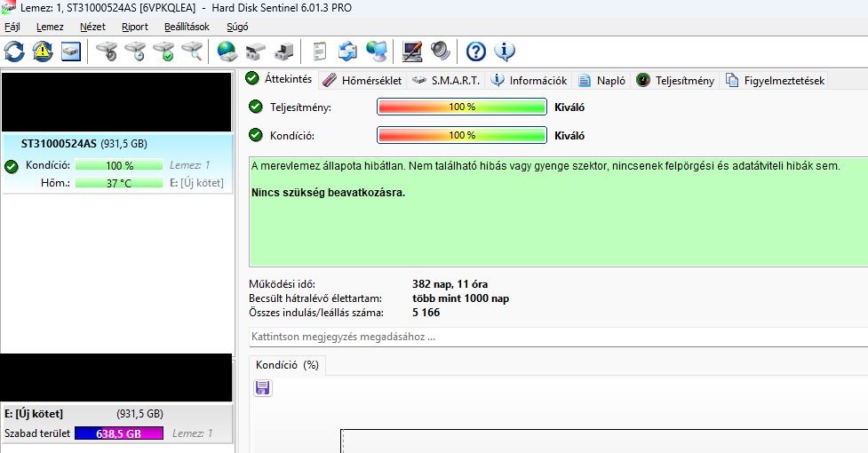
Task: Start the disk test with stethoscope icon
Action: click(107, 52)
